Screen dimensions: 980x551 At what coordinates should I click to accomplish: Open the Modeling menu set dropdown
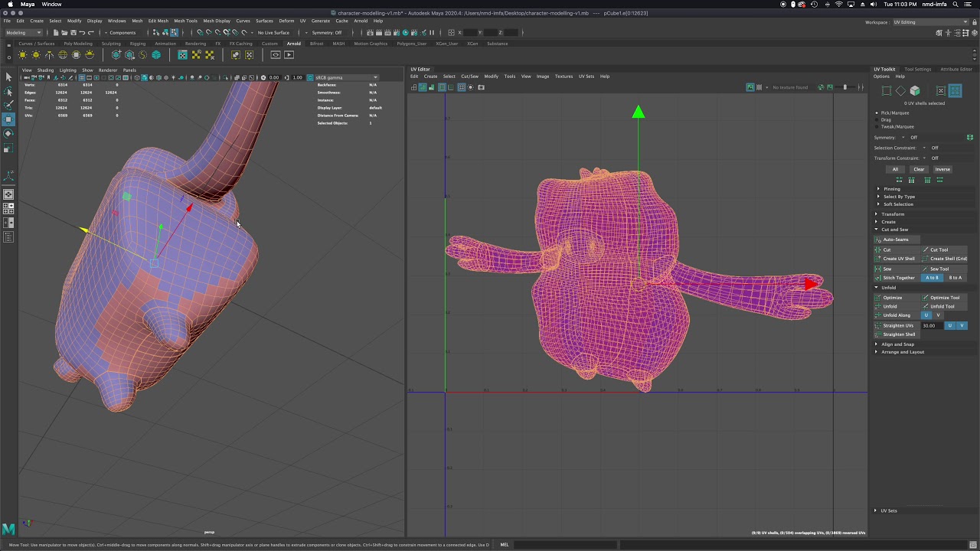pos(23,32)
